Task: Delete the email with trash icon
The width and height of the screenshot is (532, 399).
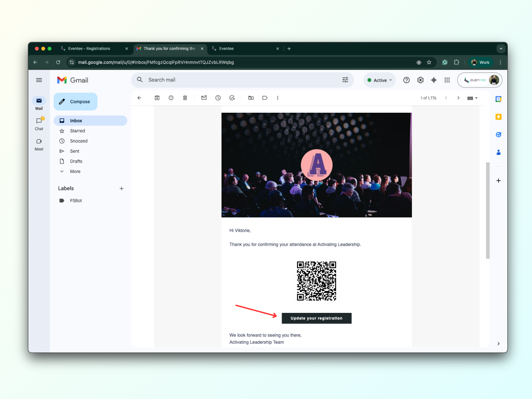Action: (x=185, y=98)
